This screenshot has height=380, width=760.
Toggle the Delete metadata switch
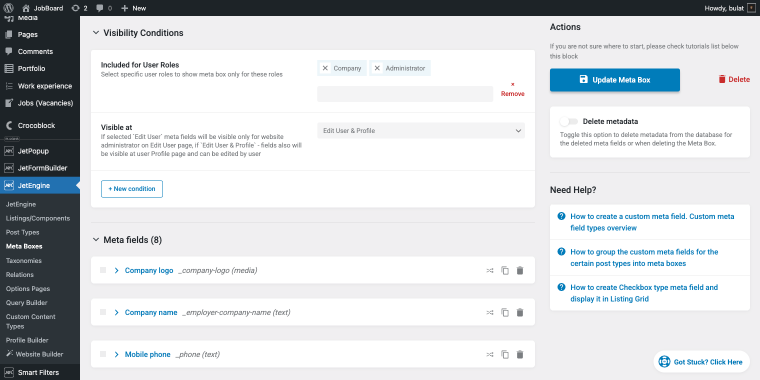click(569, 122)
